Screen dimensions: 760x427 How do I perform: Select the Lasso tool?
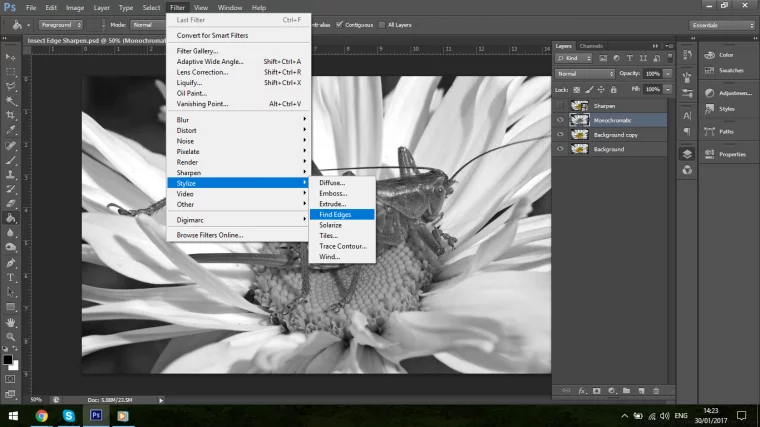(10, 86)
